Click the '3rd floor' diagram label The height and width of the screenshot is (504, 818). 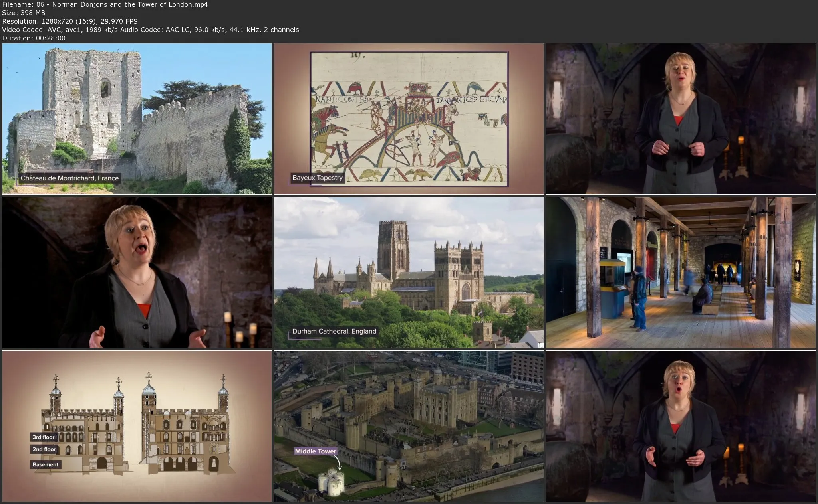tap(44, 437)
